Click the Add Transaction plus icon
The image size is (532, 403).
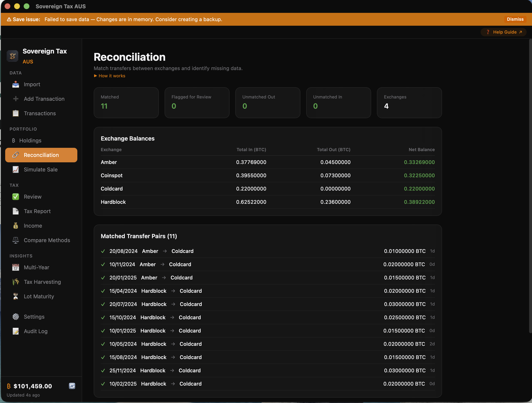pyautogui.click(x=15, y=99)
